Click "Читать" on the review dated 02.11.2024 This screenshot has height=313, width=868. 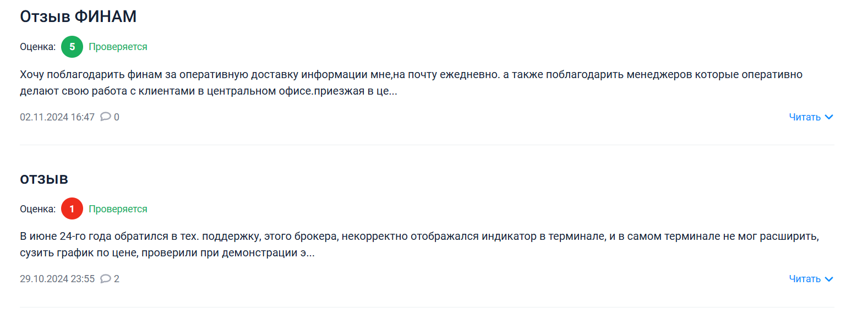(805, 117)
